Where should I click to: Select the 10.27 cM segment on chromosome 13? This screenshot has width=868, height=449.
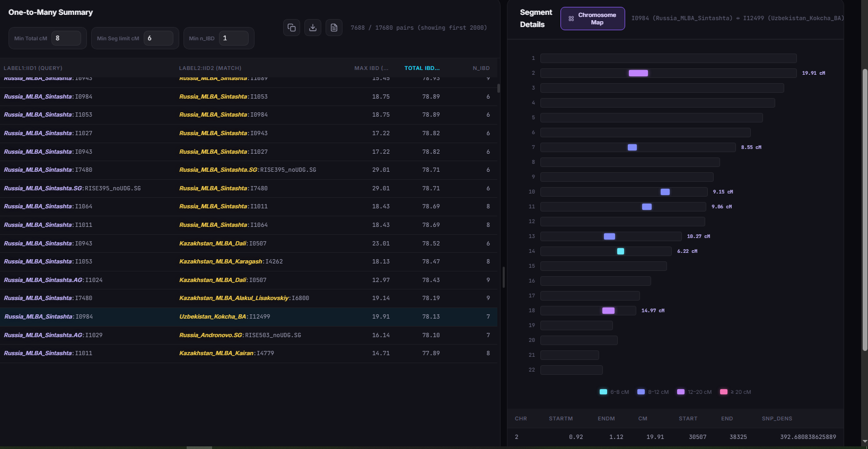(610, 236)
